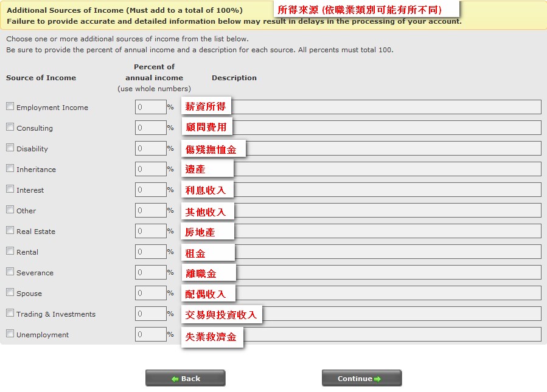
Task: Click the Unemployment percent field
Action: point(151,334)
